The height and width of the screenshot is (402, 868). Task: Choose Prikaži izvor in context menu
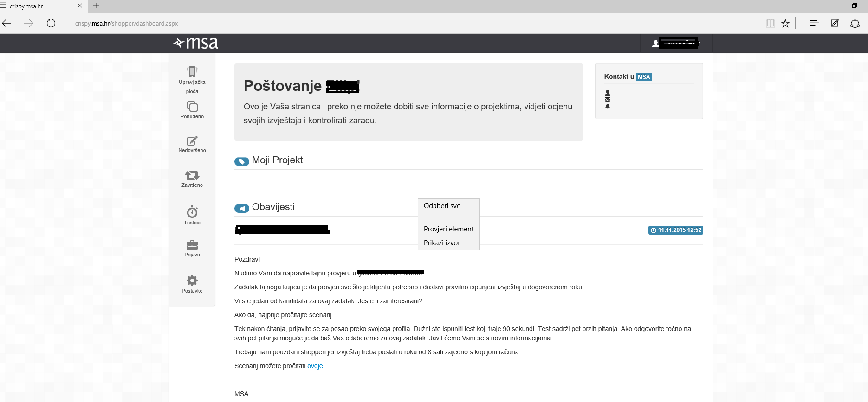(x=442, y=243)
